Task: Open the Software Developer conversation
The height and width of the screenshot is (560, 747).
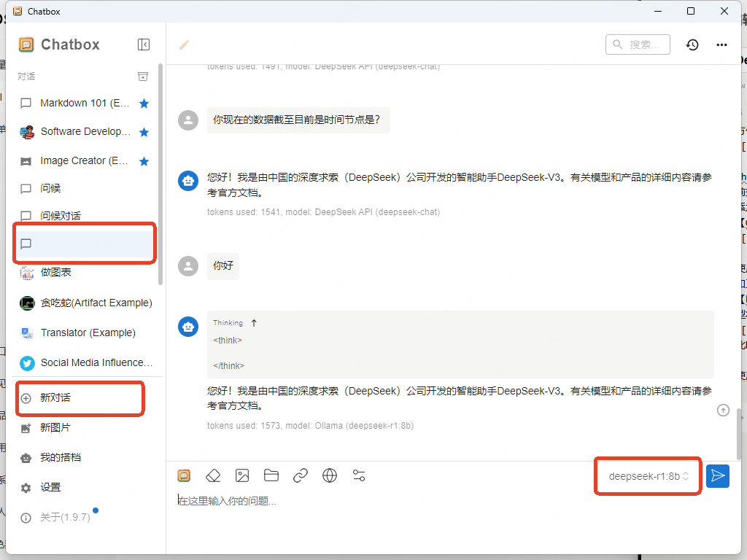Action: 85,132
